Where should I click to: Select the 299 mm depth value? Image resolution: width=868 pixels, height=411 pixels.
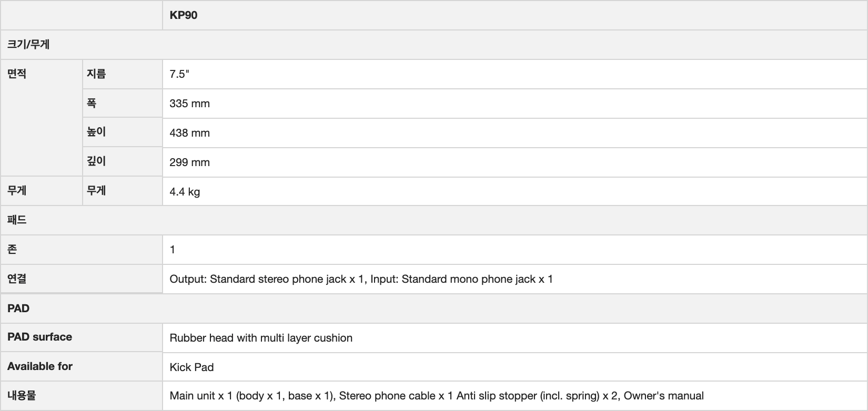[x=189, y=162]
